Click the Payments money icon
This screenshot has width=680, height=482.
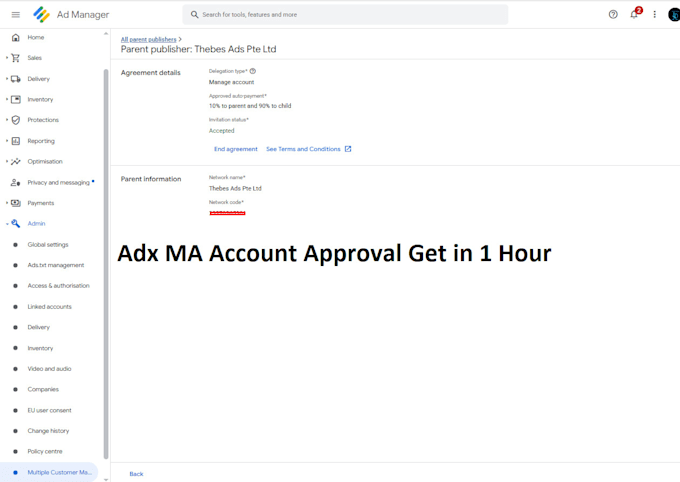click(x=16, y=203)
